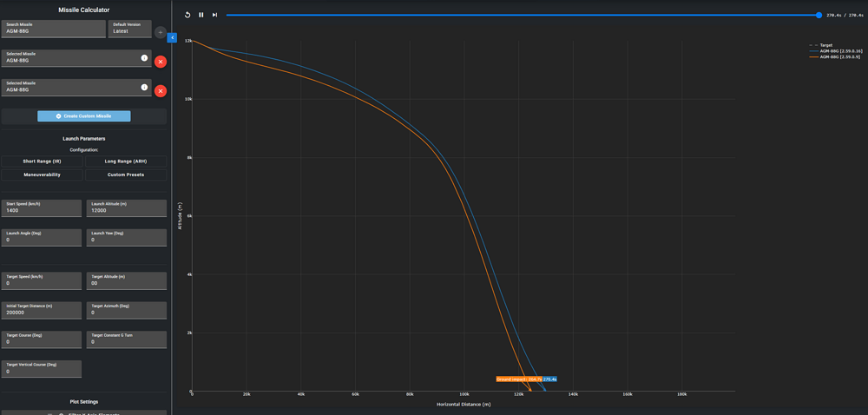868x415 pixels.
Task: Click the orange Ground impact 264.7s label
Action: [x=519, y=379]
